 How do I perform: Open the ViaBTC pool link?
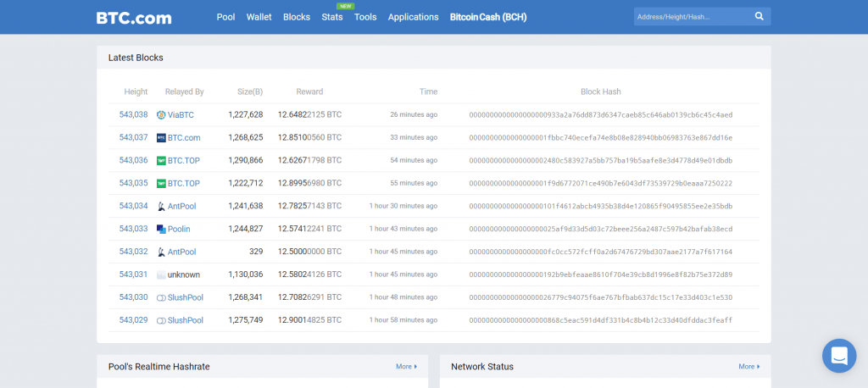coord(181,115)
